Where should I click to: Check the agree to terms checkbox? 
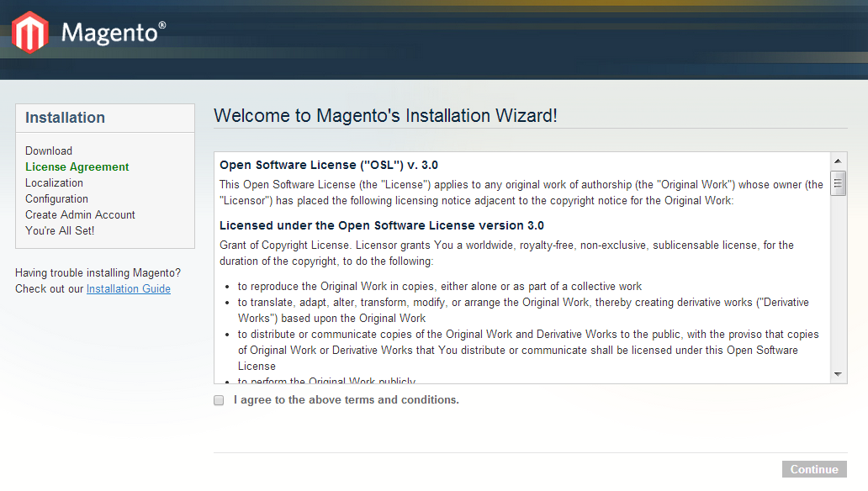tap(220, 400)
